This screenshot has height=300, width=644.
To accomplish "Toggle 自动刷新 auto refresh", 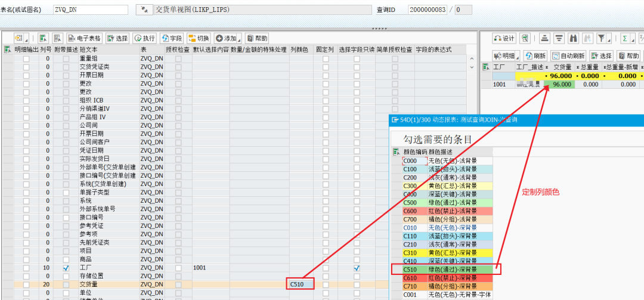I will (x=568, y=55).
